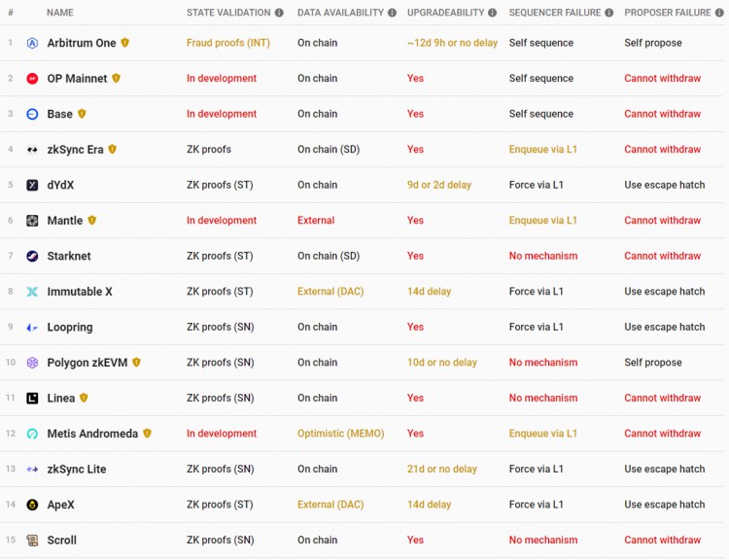729x560 pixels.
Task: Click the shield badge next to zkSync Era
Action: tap(113, 150)
